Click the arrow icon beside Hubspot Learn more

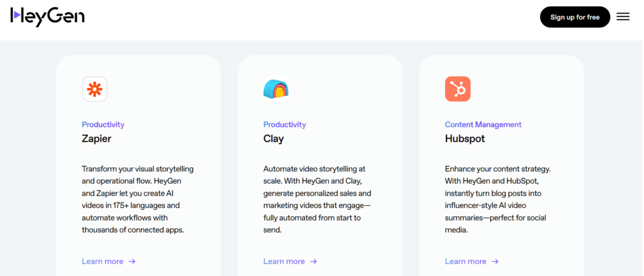pyautogui.click(x=495, y=261)
